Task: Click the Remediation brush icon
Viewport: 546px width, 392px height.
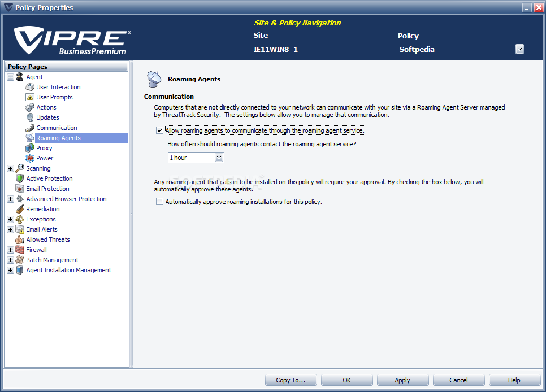Action: pos(20,209)
